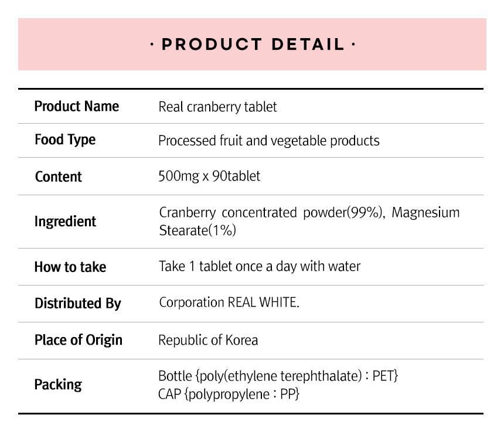
Task: Select Corporation REAL WHITE text
Action: (x=229, y=303)
